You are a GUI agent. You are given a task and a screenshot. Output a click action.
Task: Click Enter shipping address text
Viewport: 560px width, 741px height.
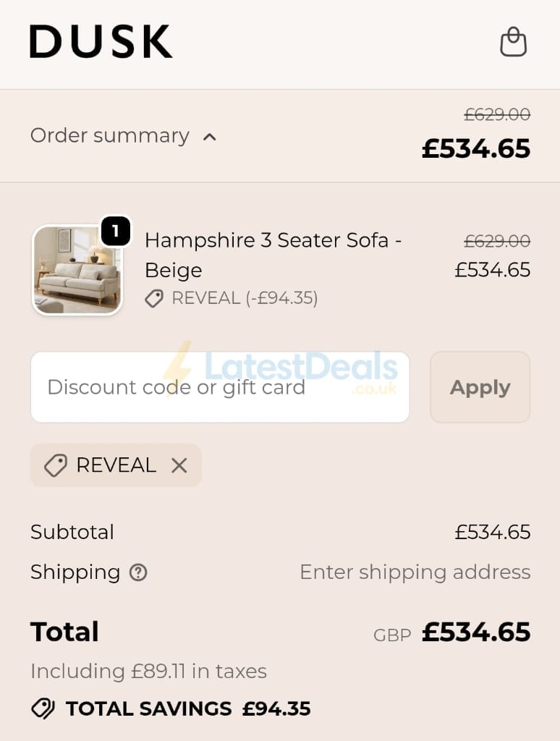point(415,572)
